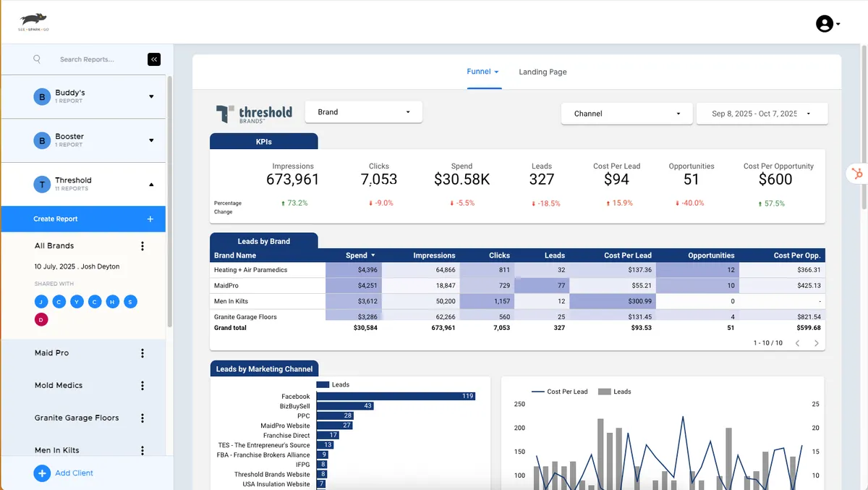
Task: Click the Create Report button
Action: coord(83,219)
